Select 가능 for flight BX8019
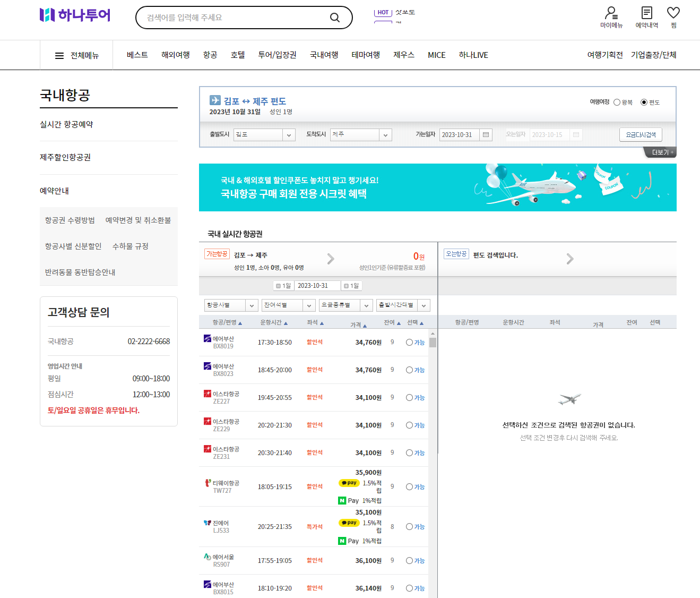The image size is (700, 598). pos(409,343)
